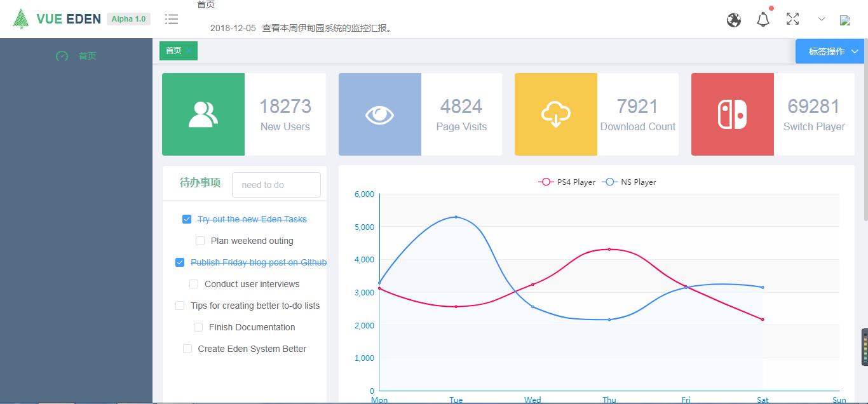This screenshot has width=868, height=404.
Task: Close the 首页 tab with X
Action: pyautogui.click(x=189, y=51)
